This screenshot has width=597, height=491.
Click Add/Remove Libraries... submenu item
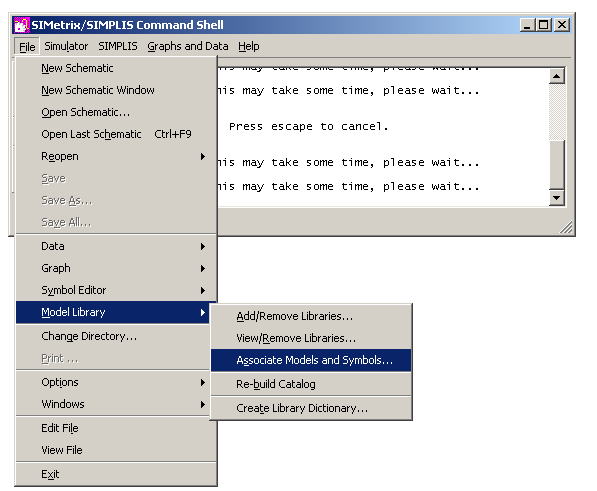point(311,316)
